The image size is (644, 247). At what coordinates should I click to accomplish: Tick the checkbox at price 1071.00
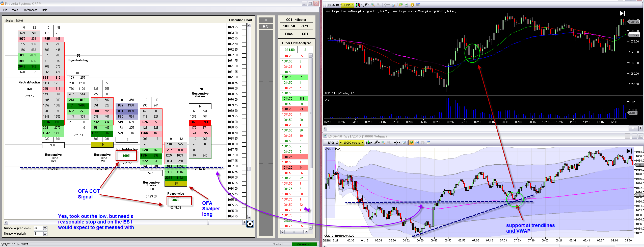[x=244, y=77]
